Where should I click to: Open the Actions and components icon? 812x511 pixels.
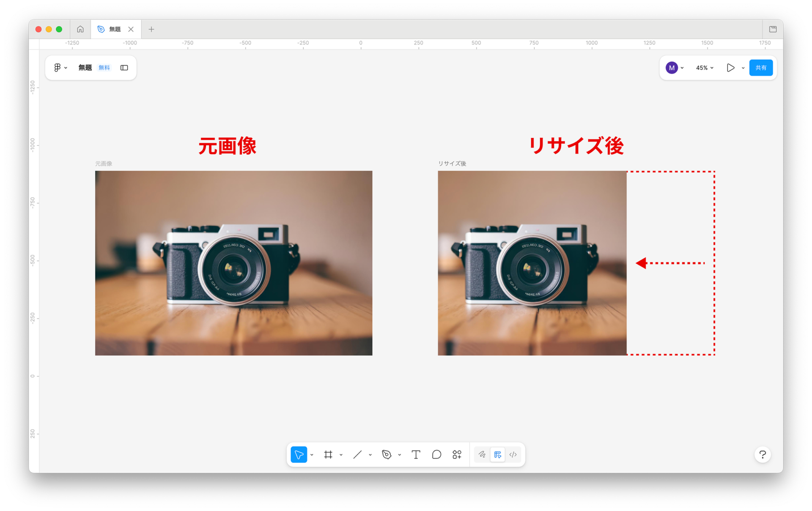tap(457, 454)
